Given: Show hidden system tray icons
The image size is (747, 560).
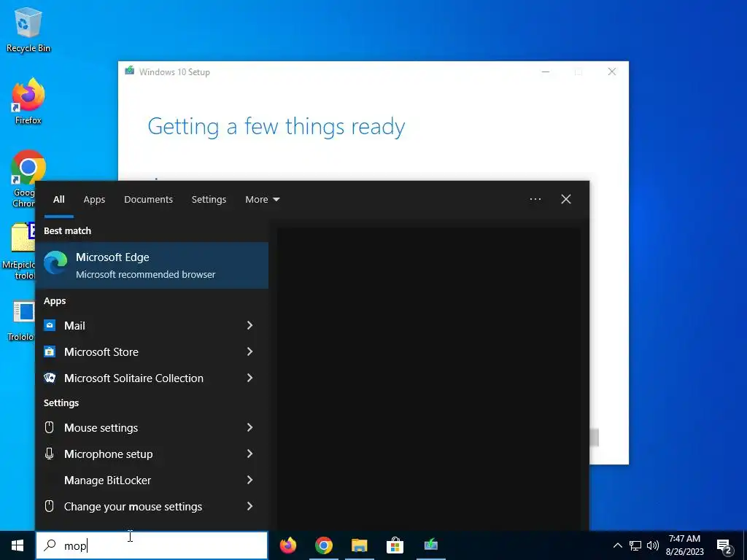Looking at the screenshot, I should pyautogui.click(x=617, y=545).
